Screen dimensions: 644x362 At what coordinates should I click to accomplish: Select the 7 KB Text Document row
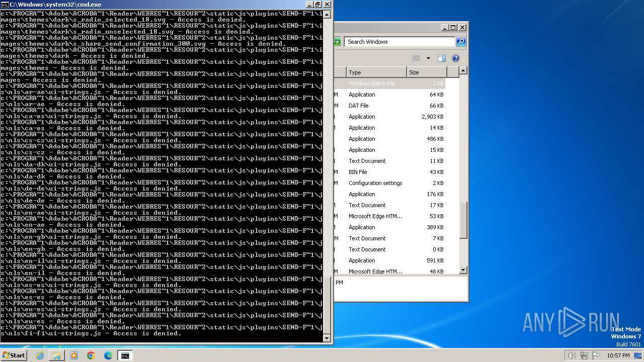(x=389, y=238)
